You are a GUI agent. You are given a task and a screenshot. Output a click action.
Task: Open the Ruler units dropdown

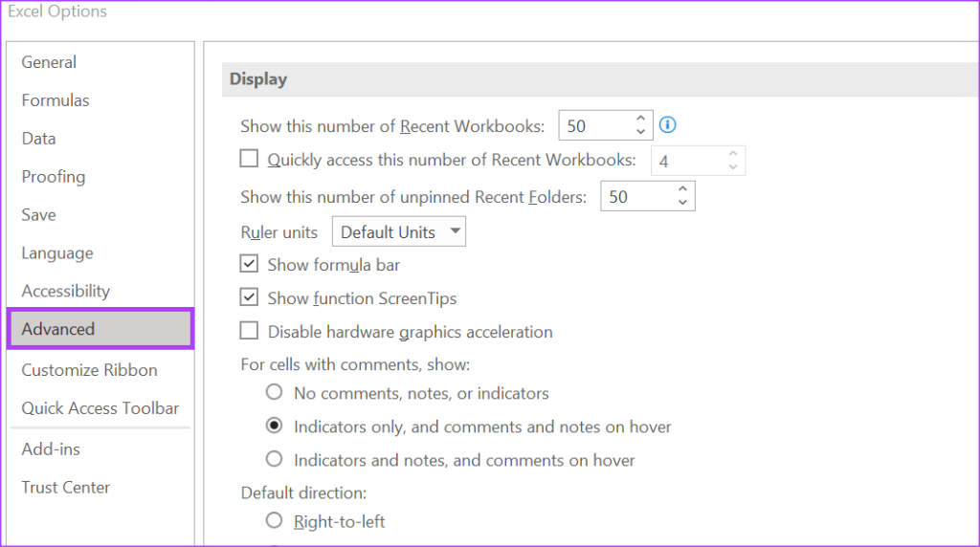[x=399, y=231]
